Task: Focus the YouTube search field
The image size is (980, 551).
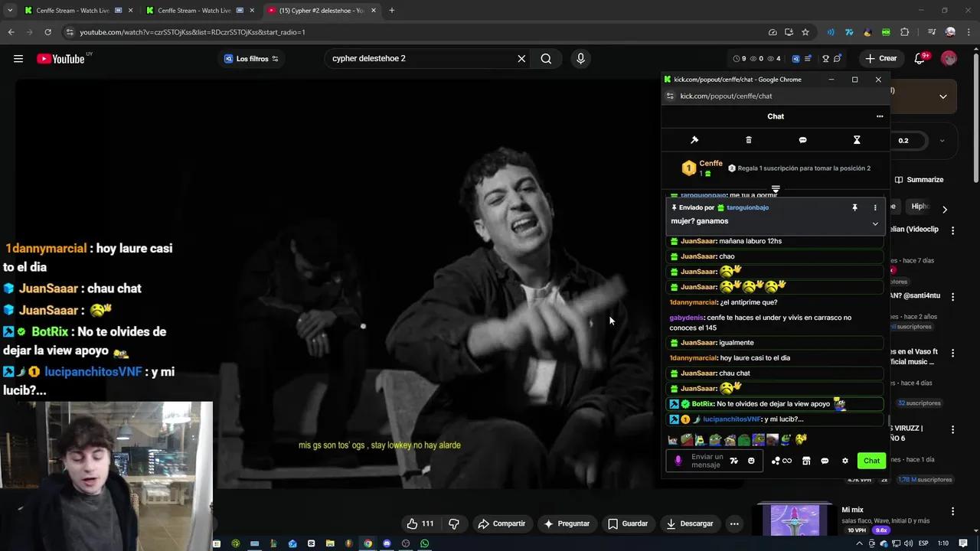Action: tap(421, 59)
